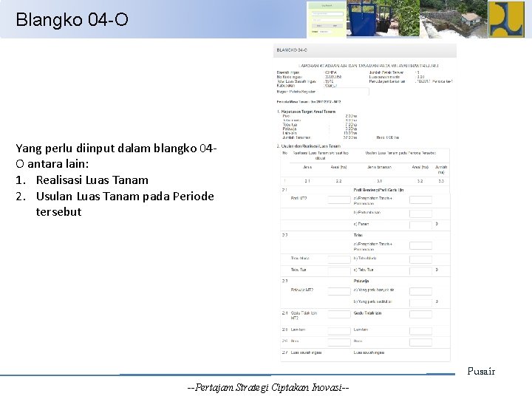
Task: Click the input box under Kabupaten
Action: (x=346, y=92)
